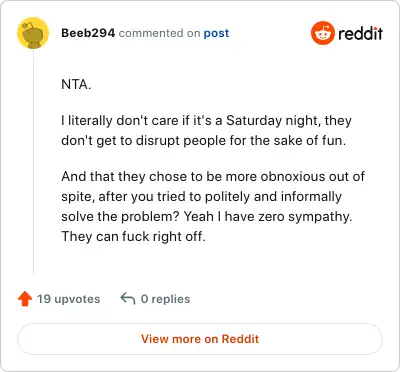Open the "0 replies" label
Viewport: 400px width, 372px height.
165,299
